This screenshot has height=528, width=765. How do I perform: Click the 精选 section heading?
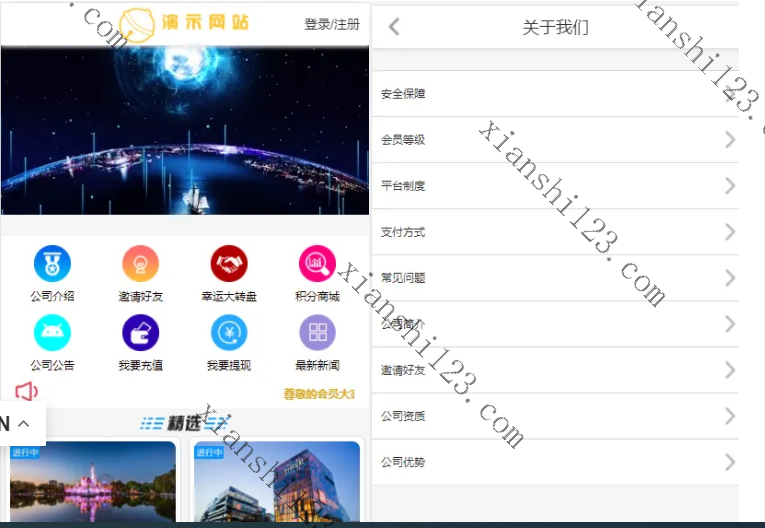(x=184, y=423)
